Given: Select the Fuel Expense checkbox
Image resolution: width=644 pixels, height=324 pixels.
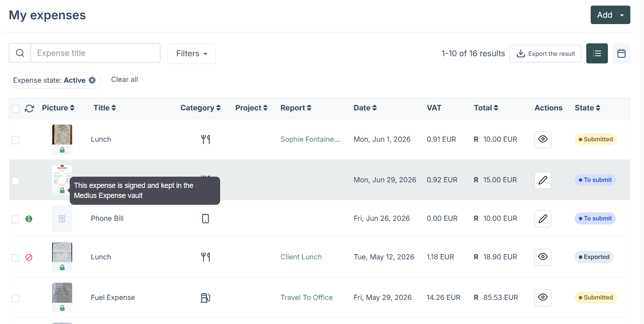Looking at the screenshot, I should [16, 298].
